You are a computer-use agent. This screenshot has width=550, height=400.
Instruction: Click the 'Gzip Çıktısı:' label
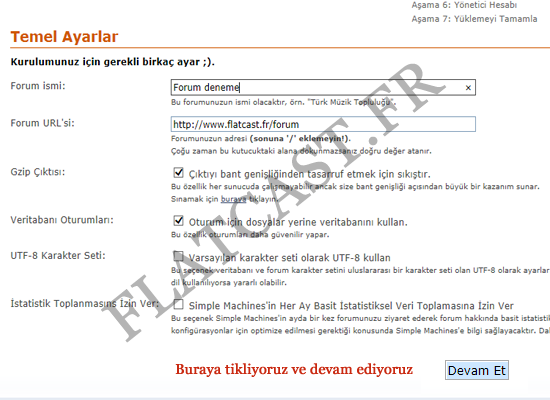tap(38, 172)
